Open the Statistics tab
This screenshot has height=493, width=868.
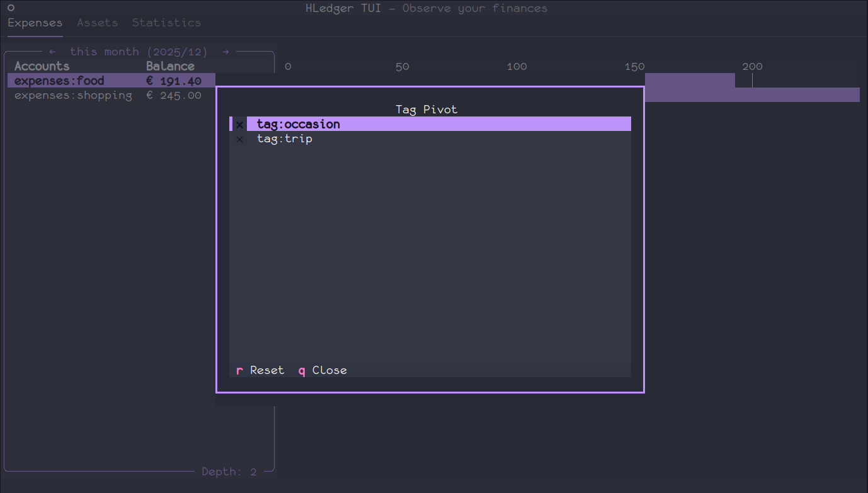pos(166,23)
